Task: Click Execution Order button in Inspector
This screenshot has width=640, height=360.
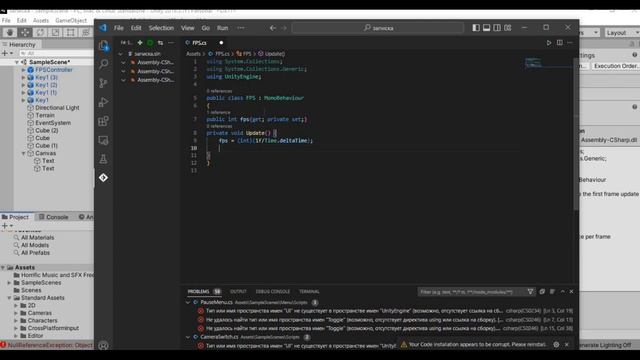Action: point(616,66)
